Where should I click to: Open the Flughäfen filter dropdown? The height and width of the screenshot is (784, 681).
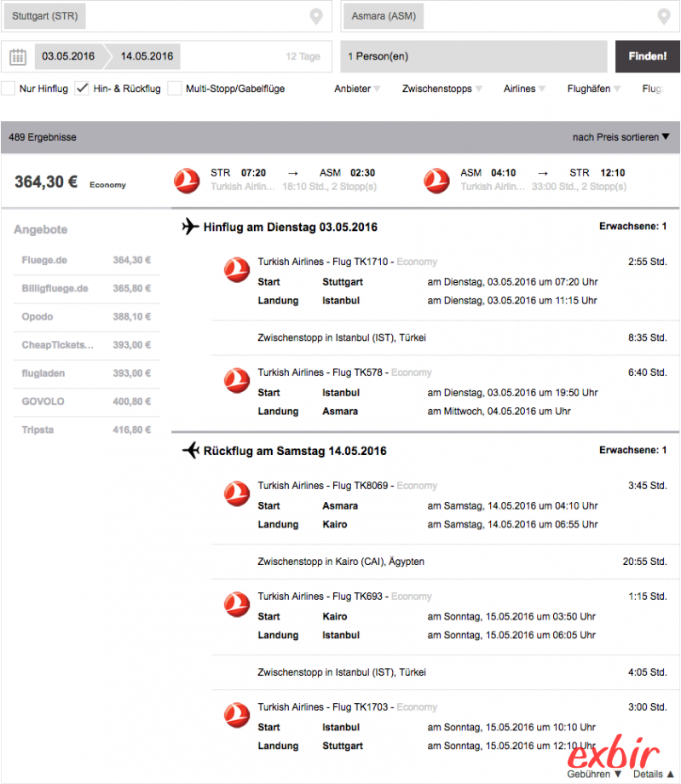(x=593, y=89)
